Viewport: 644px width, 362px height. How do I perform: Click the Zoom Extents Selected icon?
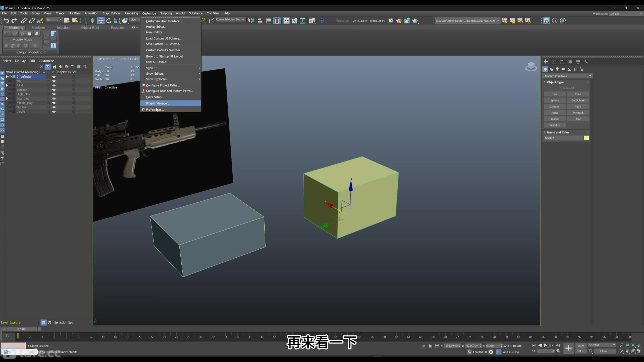[633, 345]
